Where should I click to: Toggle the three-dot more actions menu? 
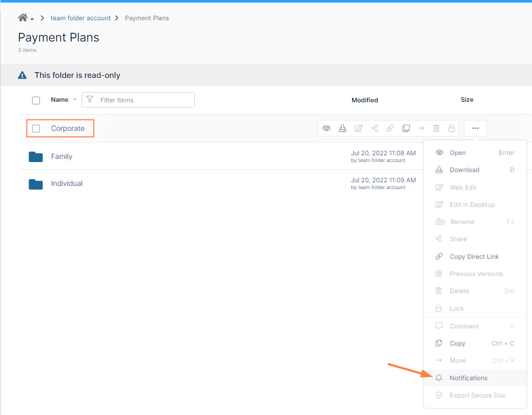click(475, 128)
